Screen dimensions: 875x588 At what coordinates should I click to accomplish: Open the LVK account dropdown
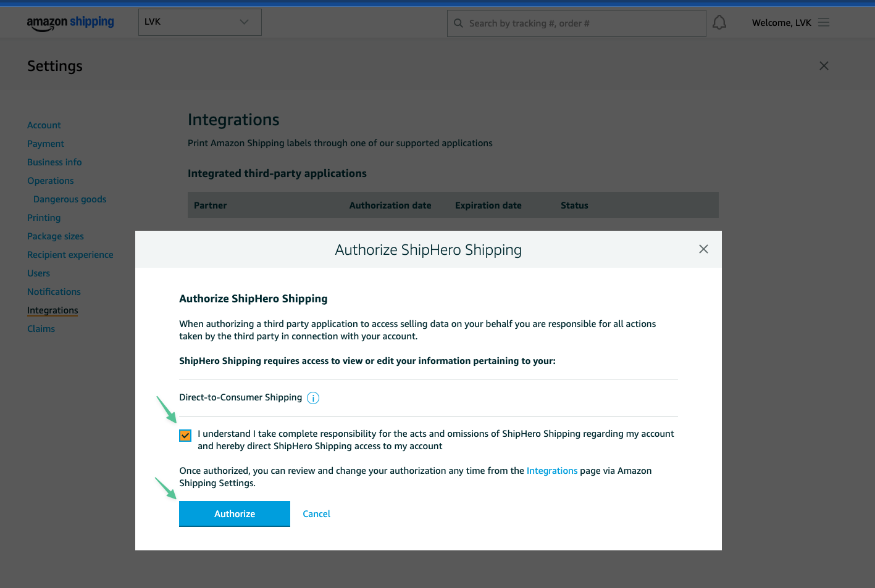200,22
